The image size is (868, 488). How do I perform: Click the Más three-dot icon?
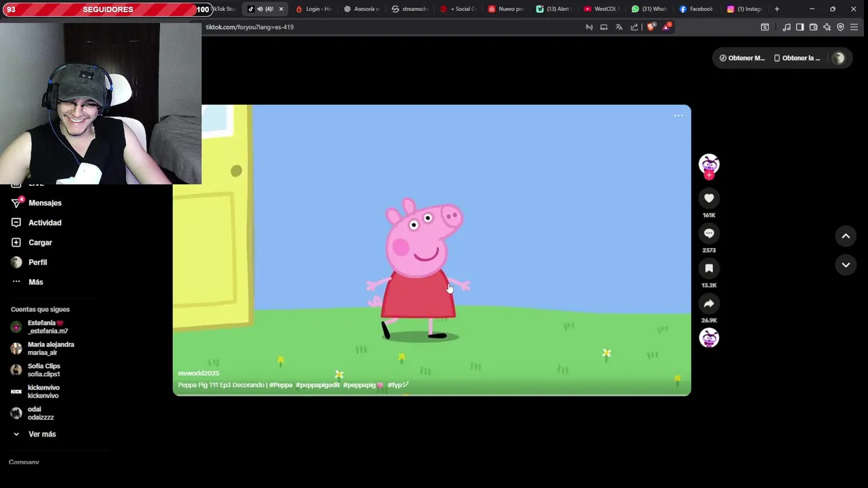[x=16, y=282]
